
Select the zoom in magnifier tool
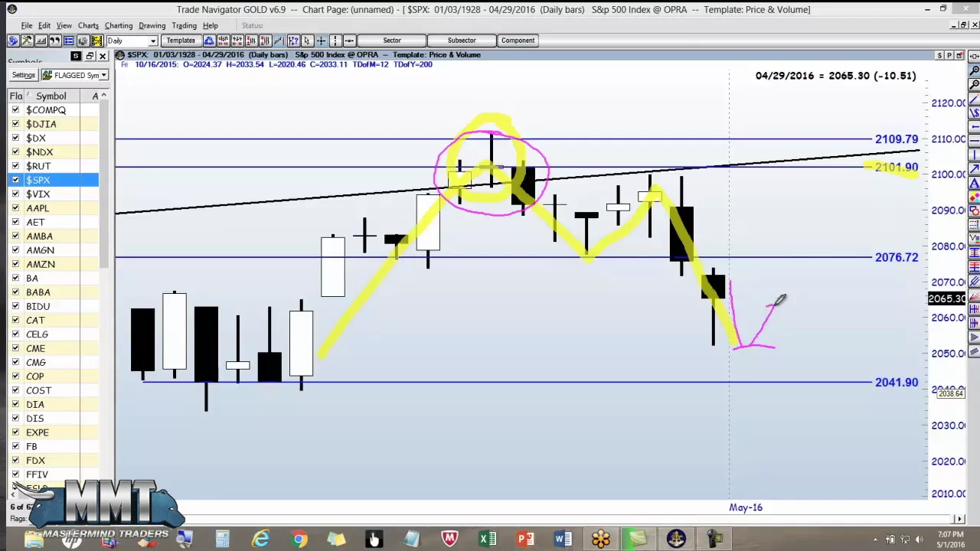(974, 70)
